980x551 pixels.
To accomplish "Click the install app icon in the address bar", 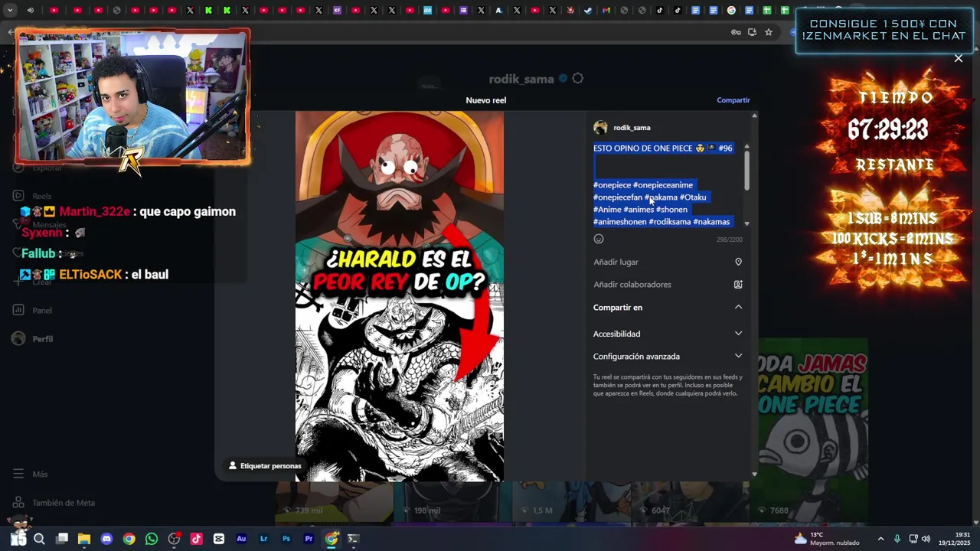I will tap(752, 32).
